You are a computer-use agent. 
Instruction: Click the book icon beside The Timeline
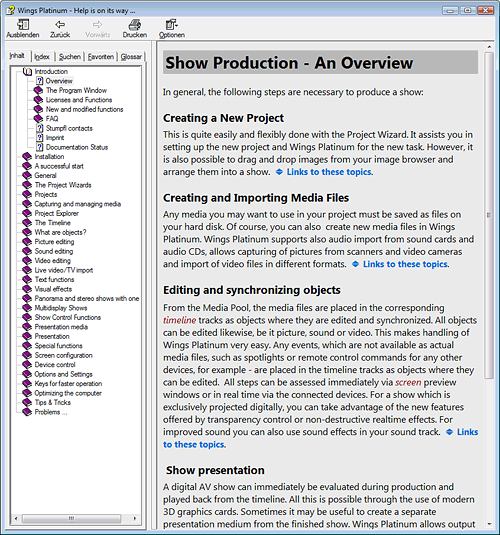coord(27,223)
